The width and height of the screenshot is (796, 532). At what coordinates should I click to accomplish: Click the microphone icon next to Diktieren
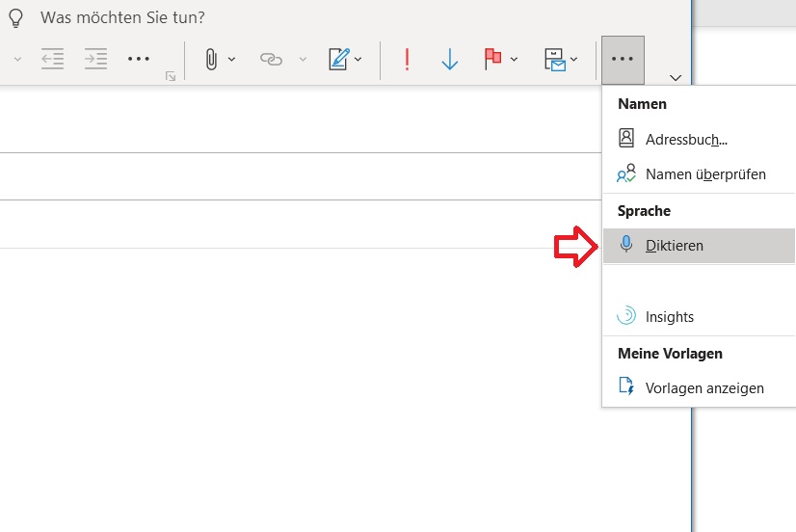(626, 245)
